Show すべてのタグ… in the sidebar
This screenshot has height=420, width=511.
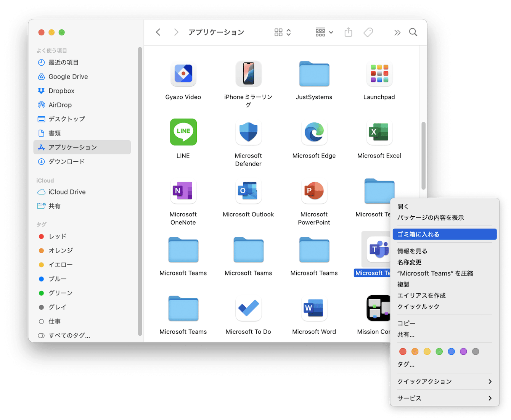82,336
